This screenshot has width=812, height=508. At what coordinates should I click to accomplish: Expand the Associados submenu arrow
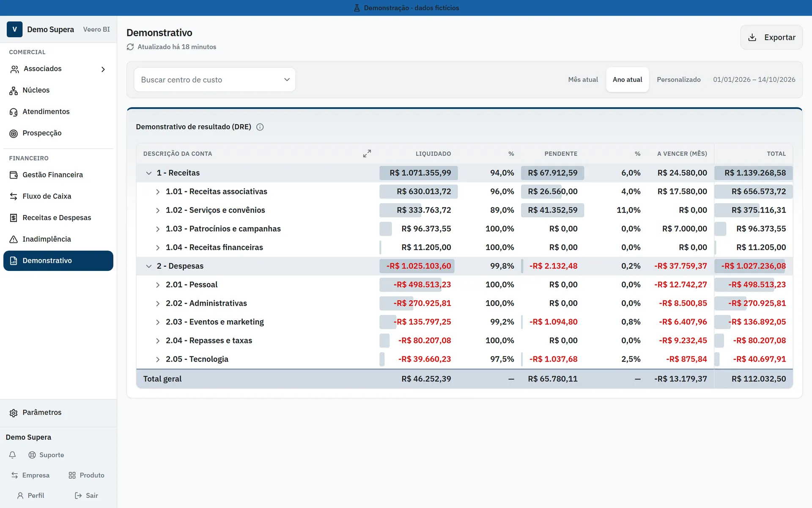(103, 69)
